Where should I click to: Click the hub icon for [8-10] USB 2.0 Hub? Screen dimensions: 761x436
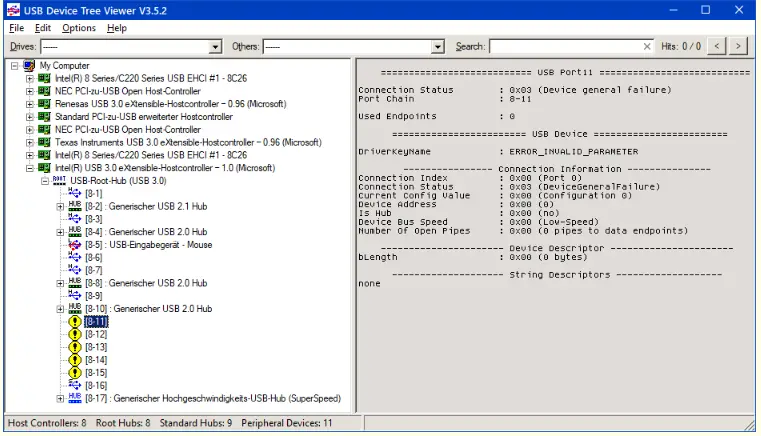click(75, 309)
